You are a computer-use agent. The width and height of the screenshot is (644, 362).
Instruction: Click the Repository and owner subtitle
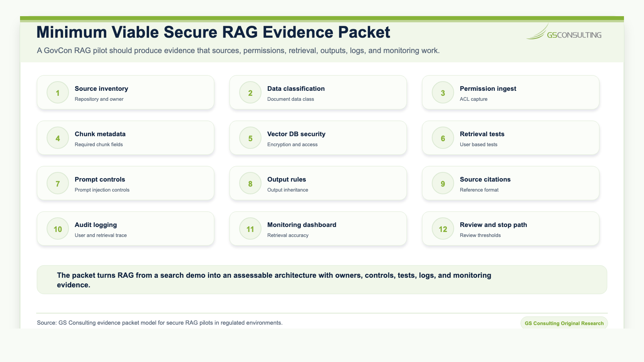click(99, 99)
